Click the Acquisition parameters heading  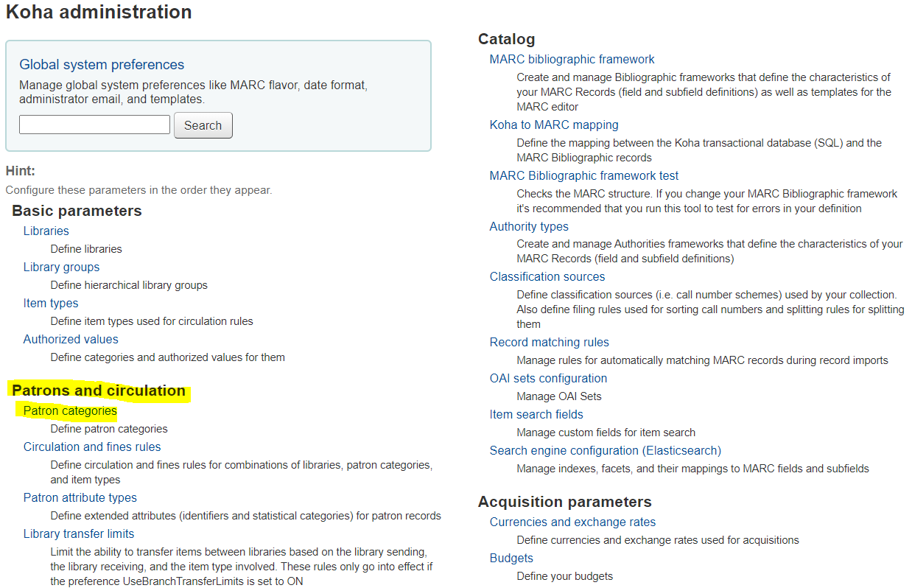click(565, 502)
